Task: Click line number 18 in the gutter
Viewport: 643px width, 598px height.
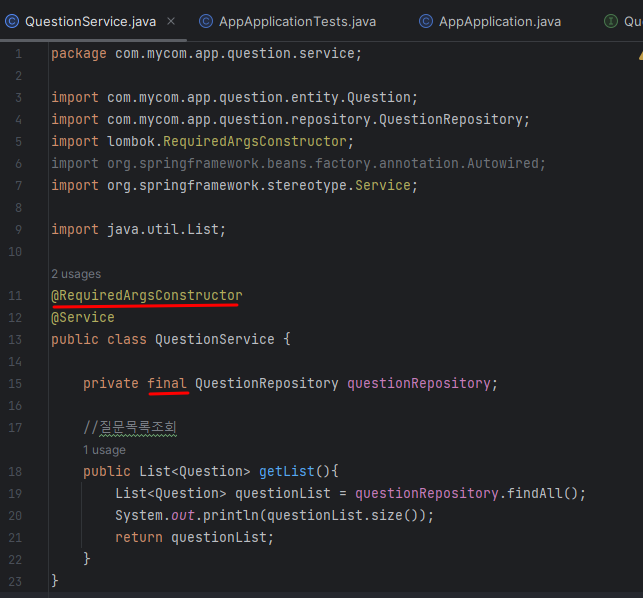Action: (15, 472)
